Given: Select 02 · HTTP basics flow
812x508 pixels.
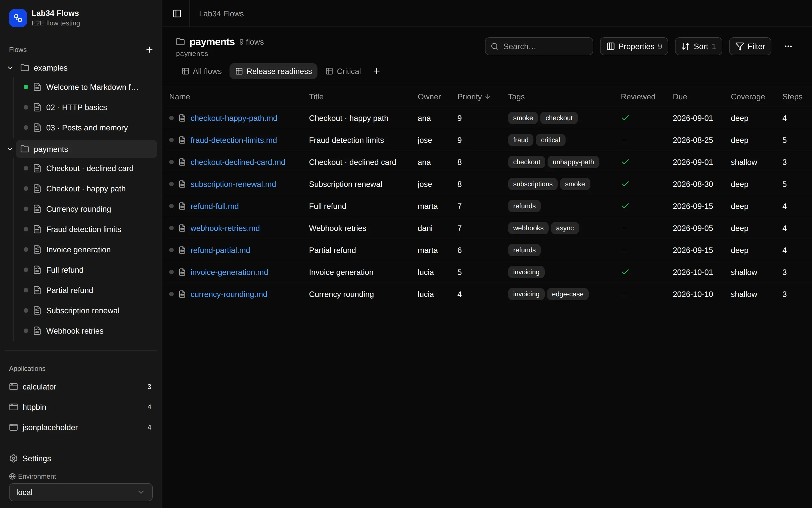Looking at the screenshot, I should pos(76,108).
